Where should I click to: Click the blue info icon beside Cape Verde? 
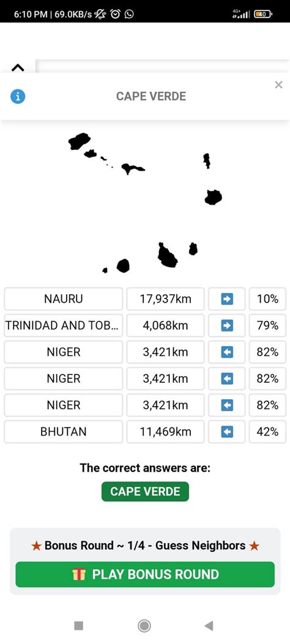click(x=18, y=97)
